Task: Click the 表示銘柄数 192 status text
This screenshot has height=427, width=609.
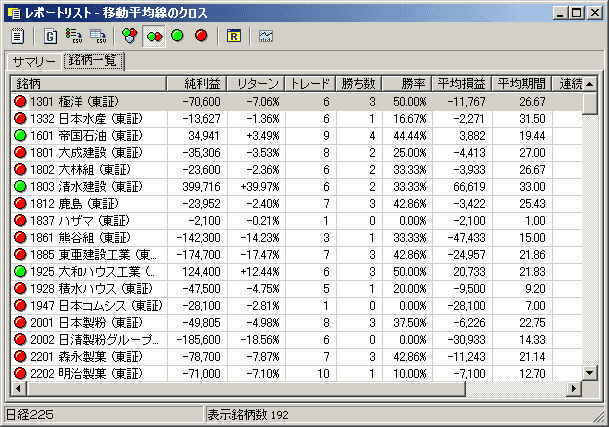Action: [248, 415]
